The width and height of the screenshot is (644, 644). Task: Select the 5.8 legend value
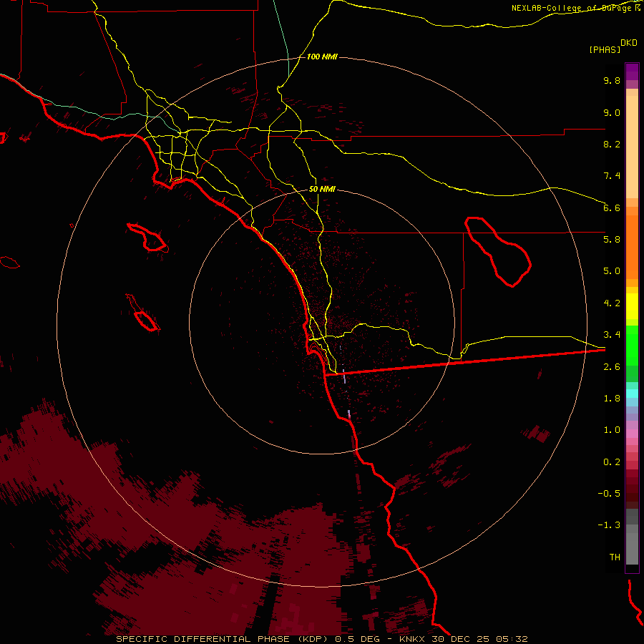pyautogui.click(x=612, y=240)
